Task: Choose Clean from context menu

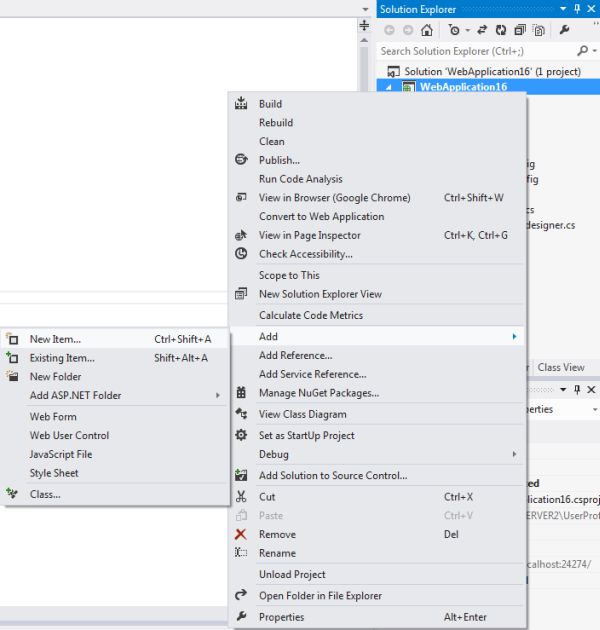Action: (378, 141)
